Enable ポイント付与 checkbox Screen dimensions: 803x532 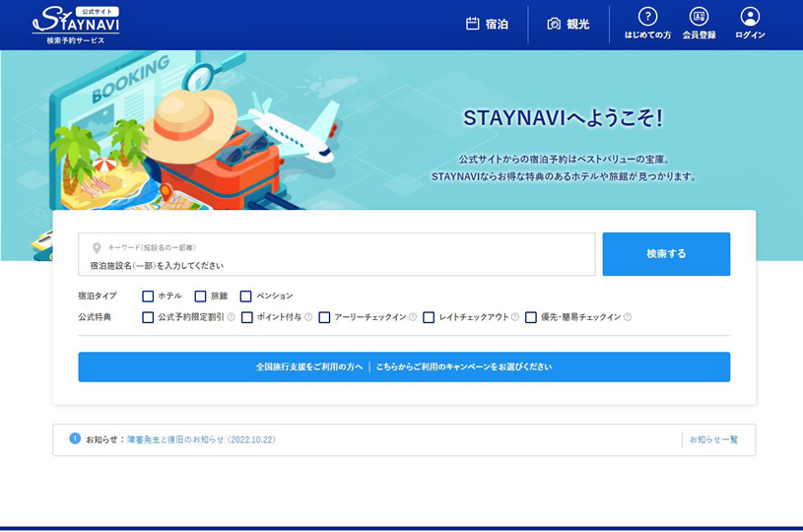pos(247,317)
